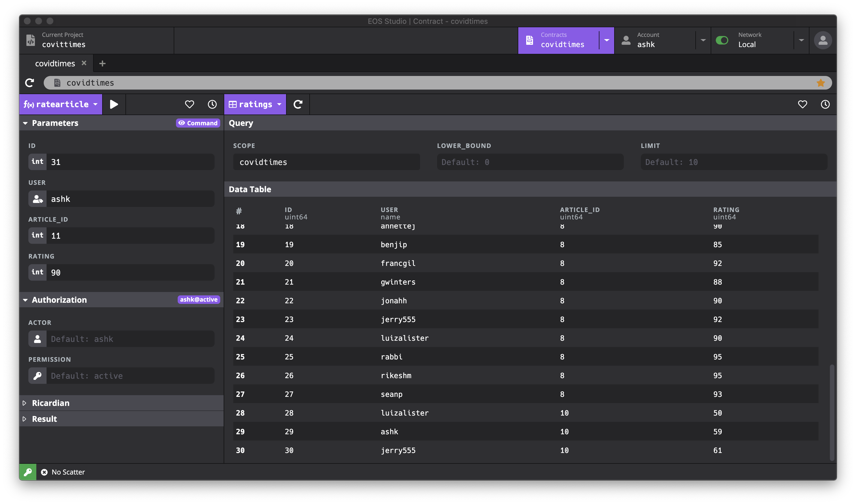This screenshot has width=856, height=504.
Task: Toggle the Command preview eye badge
Action: (x=198, y=123)
